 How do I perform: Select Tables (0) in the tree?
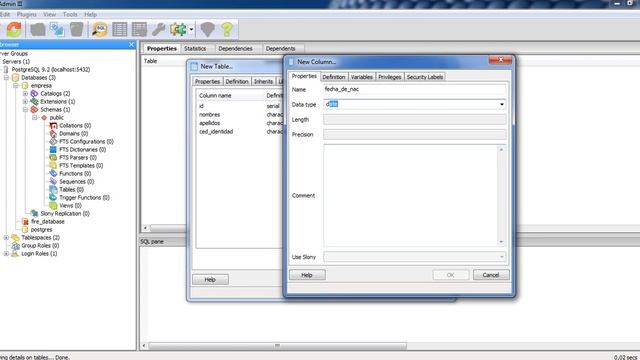[x=71, y=189]
